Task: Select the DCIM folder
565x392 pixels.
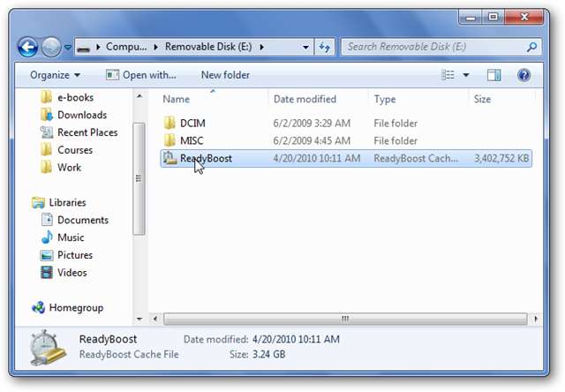Action: point(346,124)
